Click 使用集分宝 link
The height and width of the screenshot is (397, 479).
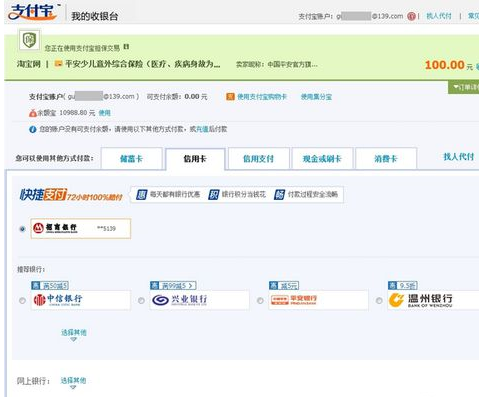coord(316,97)
